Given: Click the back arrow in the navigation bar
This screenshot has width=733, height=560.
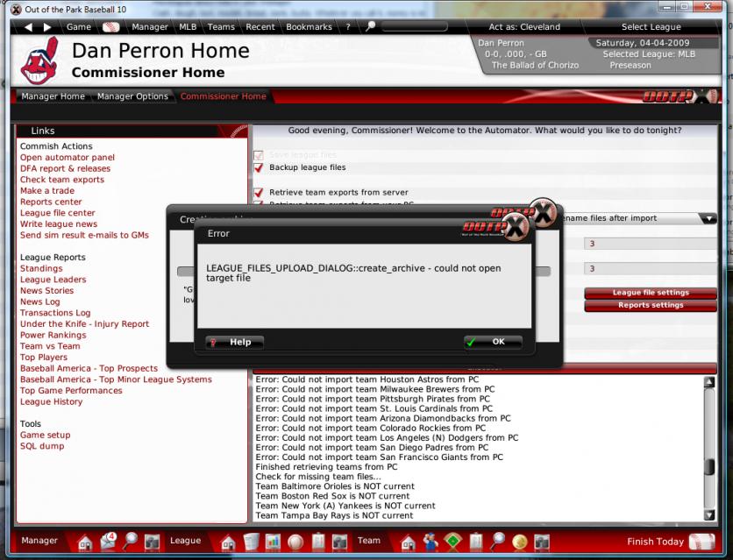Looking at the screenshot, I should tap(28, 27).
